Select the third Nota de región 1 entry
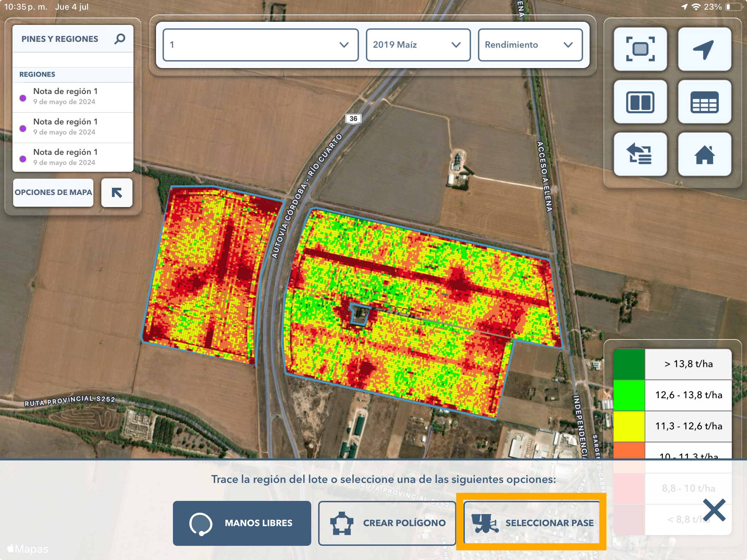Image resolution: width=747 pixels, height=560 pixels. [73, 158]
